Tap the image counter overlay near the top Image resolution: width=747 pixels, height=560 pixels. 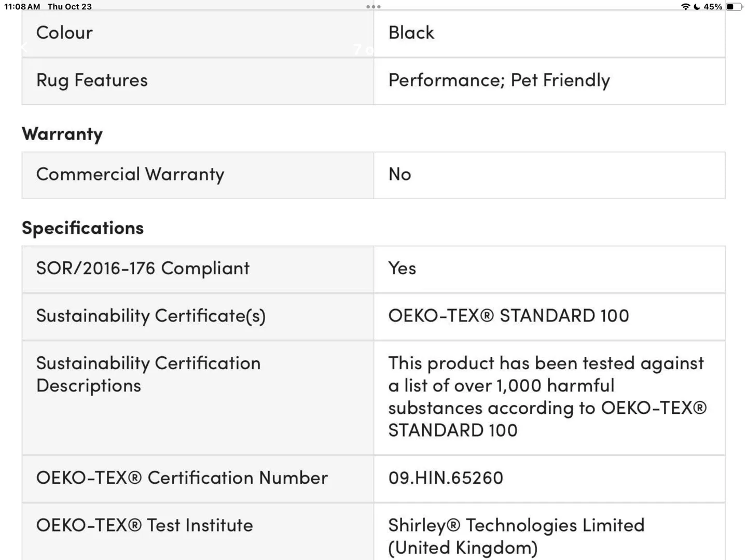pos(363,50)
